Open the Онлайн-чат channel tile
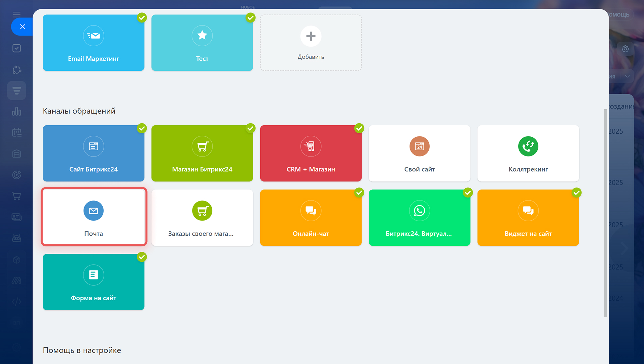The width and height of the screenshot is (644, 364). pyautogui.click(x=311, y=218)
